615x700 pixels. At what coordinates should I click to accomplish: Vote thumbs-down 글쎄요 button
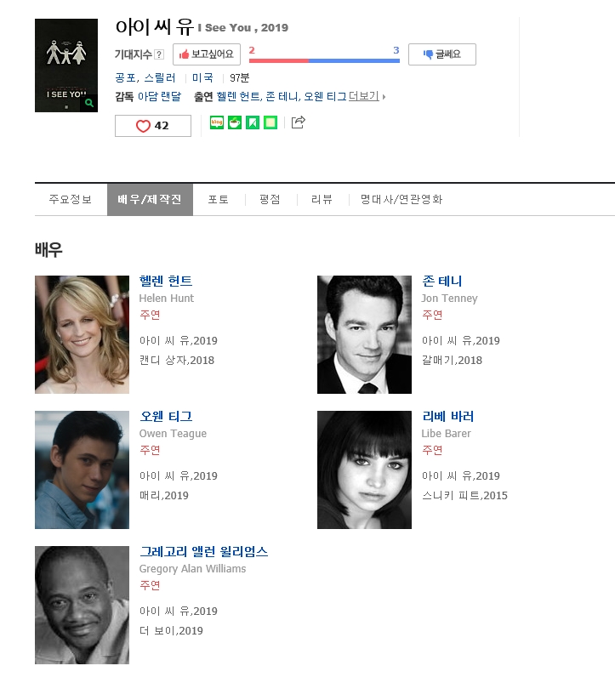[x=441, y=54]
